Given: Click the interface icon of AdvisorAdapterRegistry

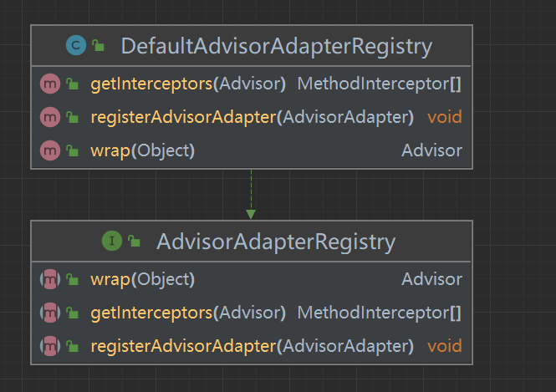Looking at the screenshot, I should pos(112,241).
